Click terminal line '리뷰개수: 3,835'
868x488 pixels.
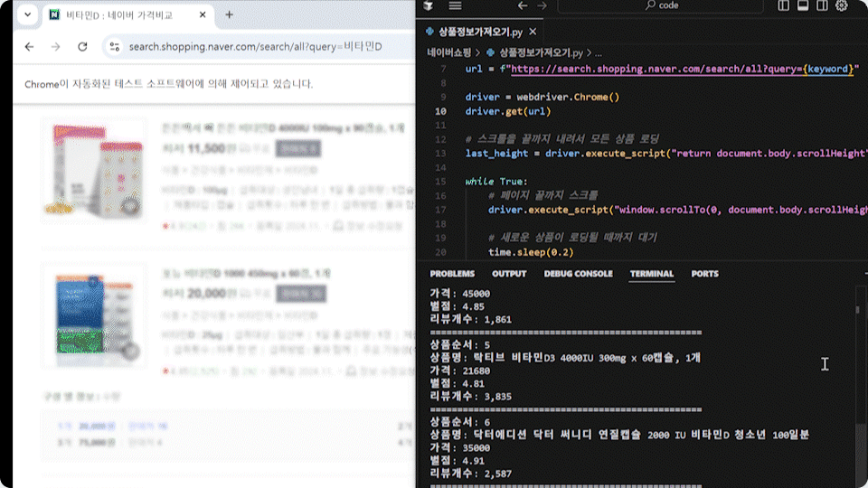point(470,397)
